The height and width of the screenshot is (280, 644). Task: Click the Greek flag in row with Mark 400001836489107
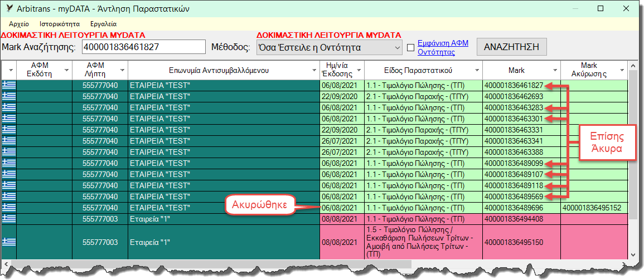(8, 174)
